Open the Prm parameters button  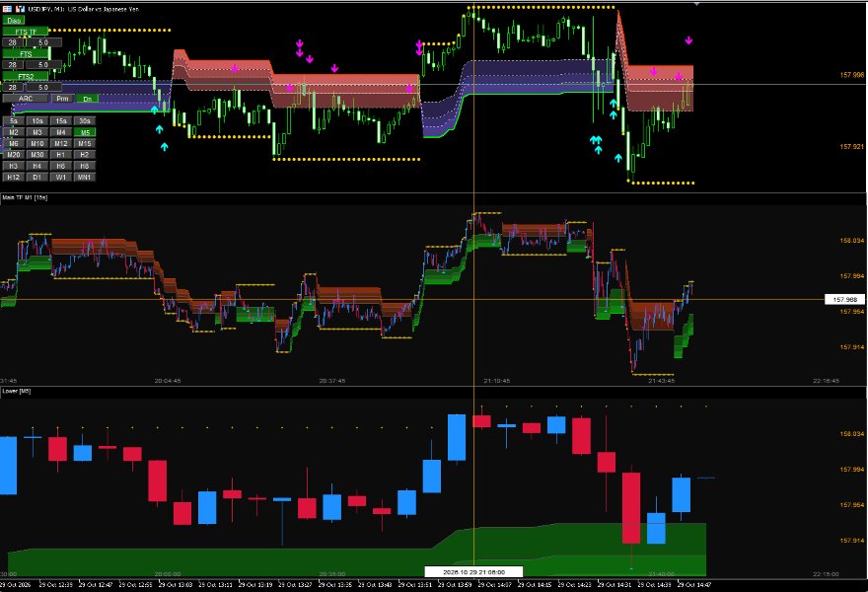[x=62, y=99]
